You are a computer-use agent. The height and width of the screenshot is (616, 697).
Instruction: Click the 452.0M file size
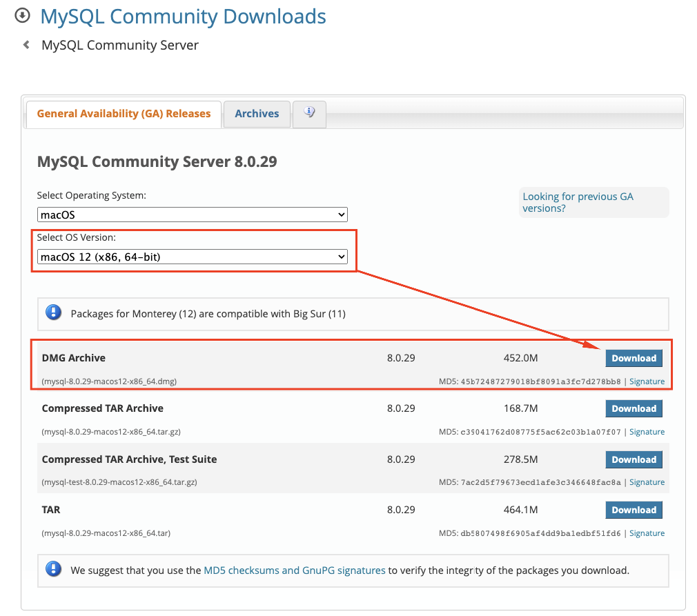click(520, 358)
